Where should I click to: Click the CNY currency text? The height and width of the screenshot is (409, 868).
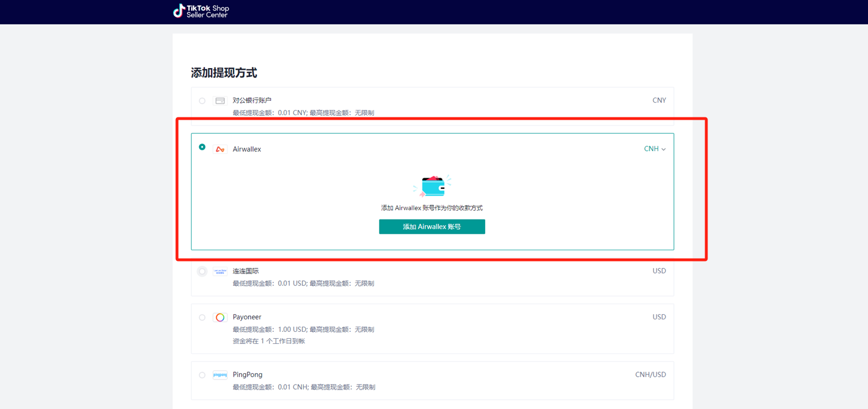(659, 100)
